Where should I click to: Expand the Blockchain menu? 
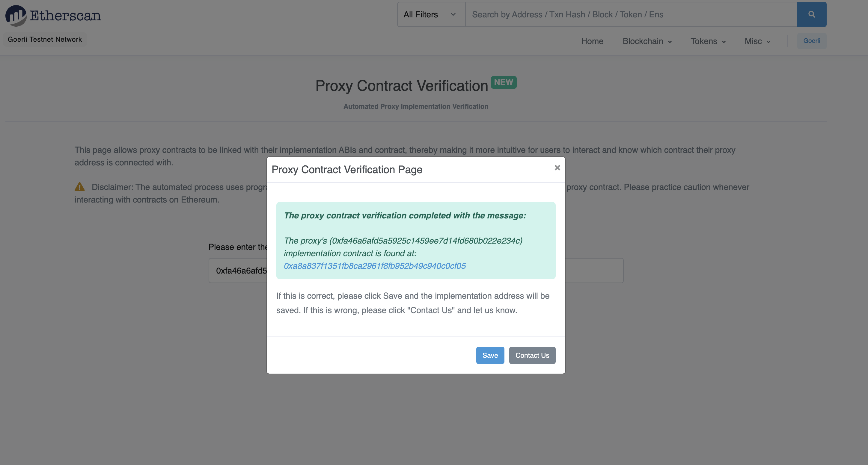pos(647,41)
